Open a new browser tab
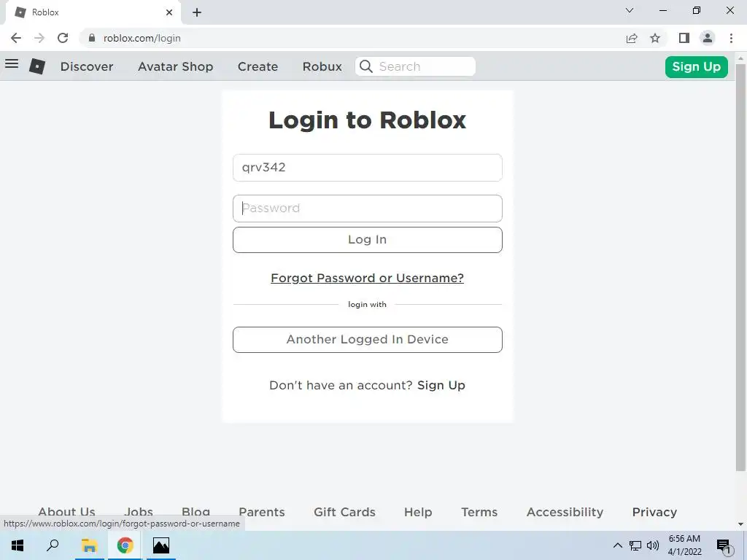The height and width of the screenshot is (560, 747). [197, 12]
